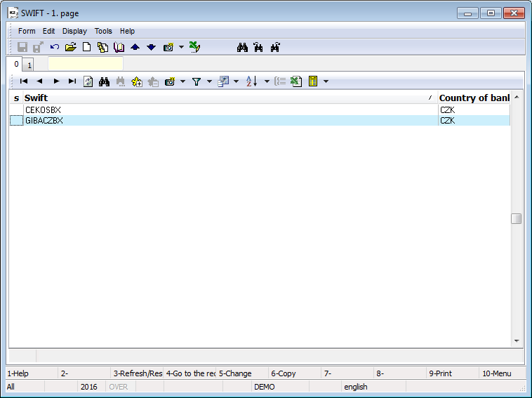The height and width of the screenshot is (398, 532).
Task: Click the yellow star add-to-selection icon
Action: coord(137,81)
